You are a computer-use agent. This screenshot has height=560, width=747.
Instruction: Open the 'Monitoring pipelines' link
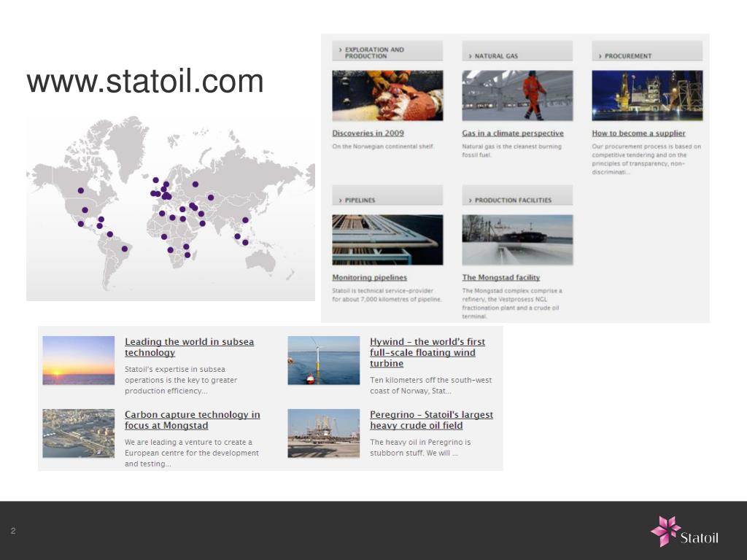click(370, 278)
